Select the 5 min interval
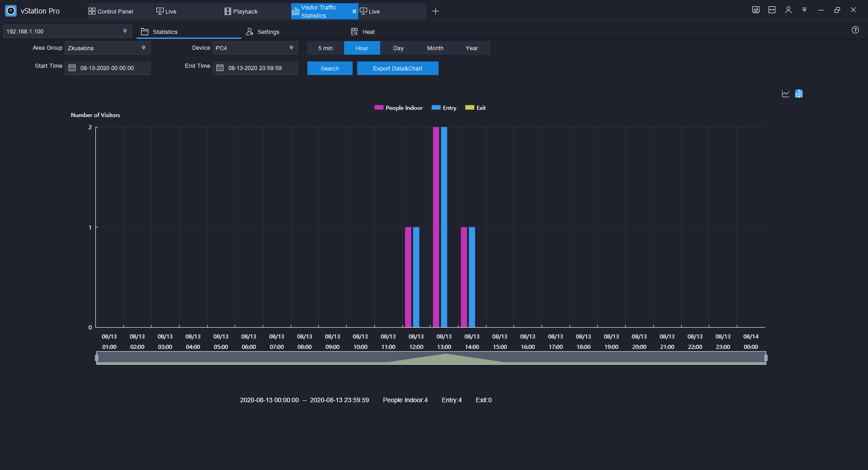Image resolution: width=868 pixels, height=470 pixels. pyautogui.click(x=325, y=48)
